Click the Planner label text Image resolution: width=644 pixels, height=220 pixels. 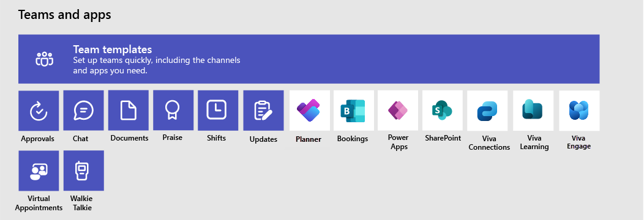point(309,139)
